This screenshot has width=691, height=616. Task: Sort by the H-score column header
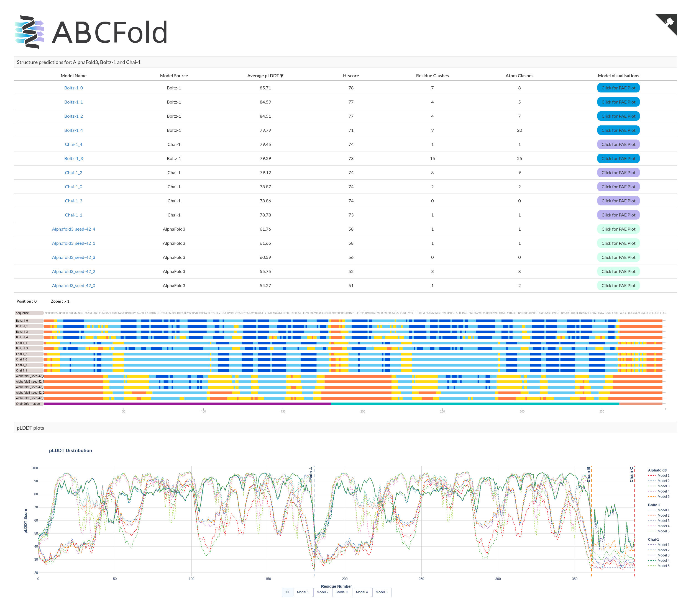[x=350, y=76]
